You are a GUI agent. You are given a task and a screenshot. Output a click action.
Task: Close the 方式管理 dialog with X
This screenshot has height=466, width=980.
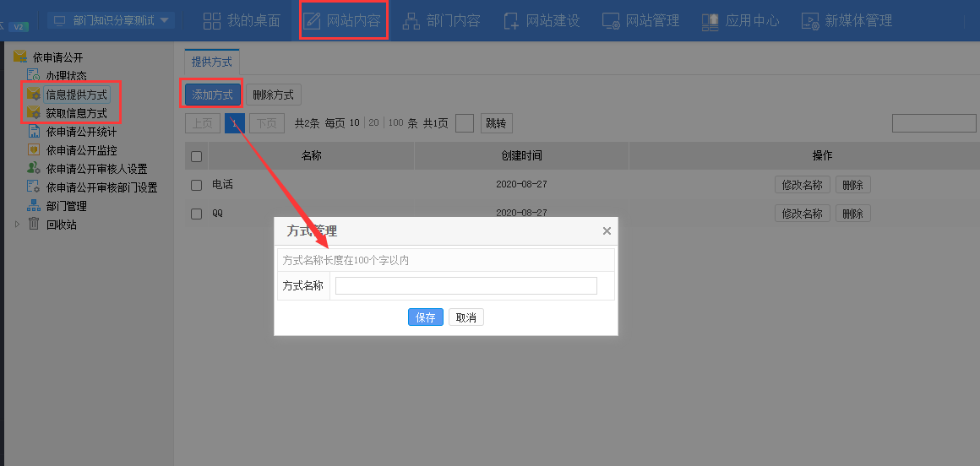click(x=607, y=230)
